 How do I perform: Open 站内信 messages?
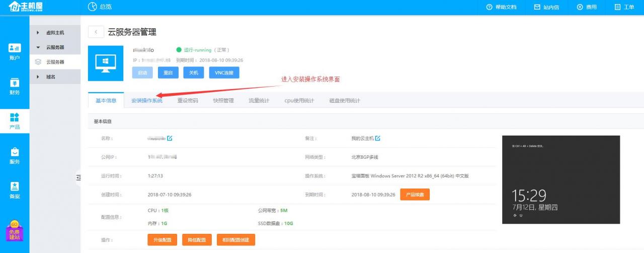pos(546,7)
